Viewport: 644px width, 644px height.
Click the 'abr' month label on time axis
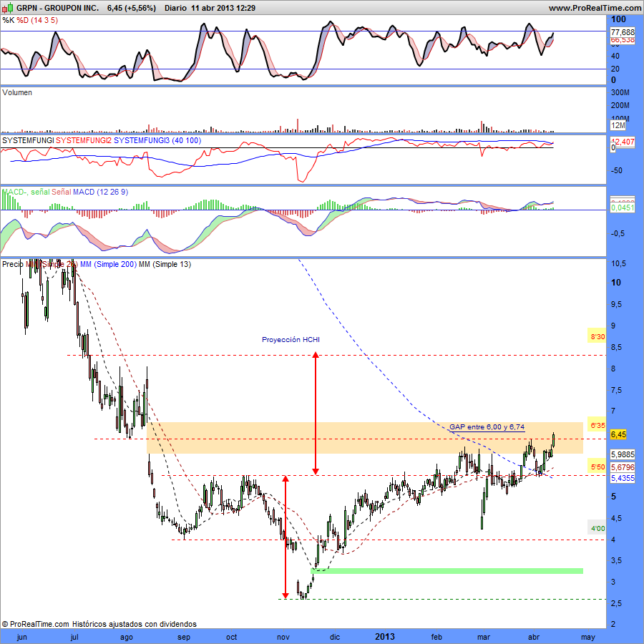pyautogui.click(x=534, y=637)
